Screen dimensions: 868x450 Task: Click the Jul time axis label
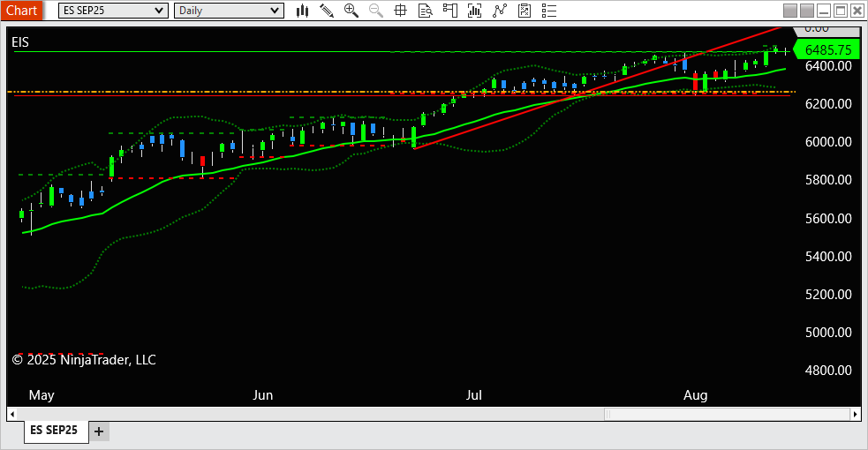474,394
